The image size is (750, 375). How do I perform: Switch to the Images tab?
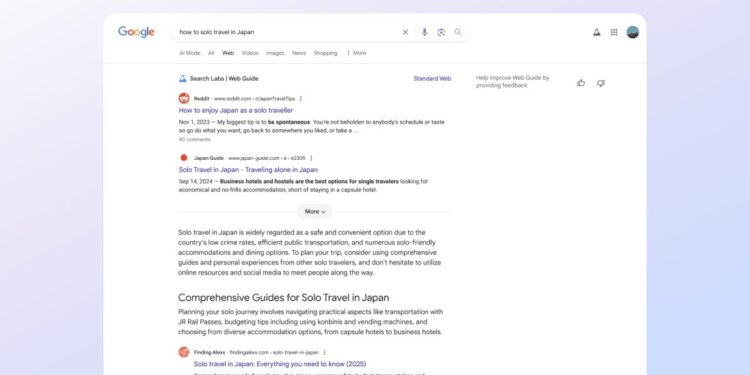click(x=275, y=53)
